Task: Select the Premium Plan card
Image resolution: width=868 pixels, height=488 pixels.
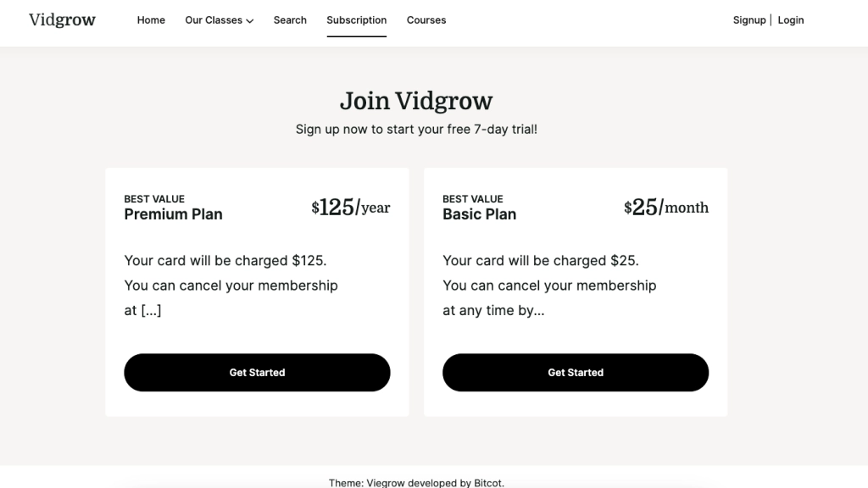Action: [x=257, y=291]
